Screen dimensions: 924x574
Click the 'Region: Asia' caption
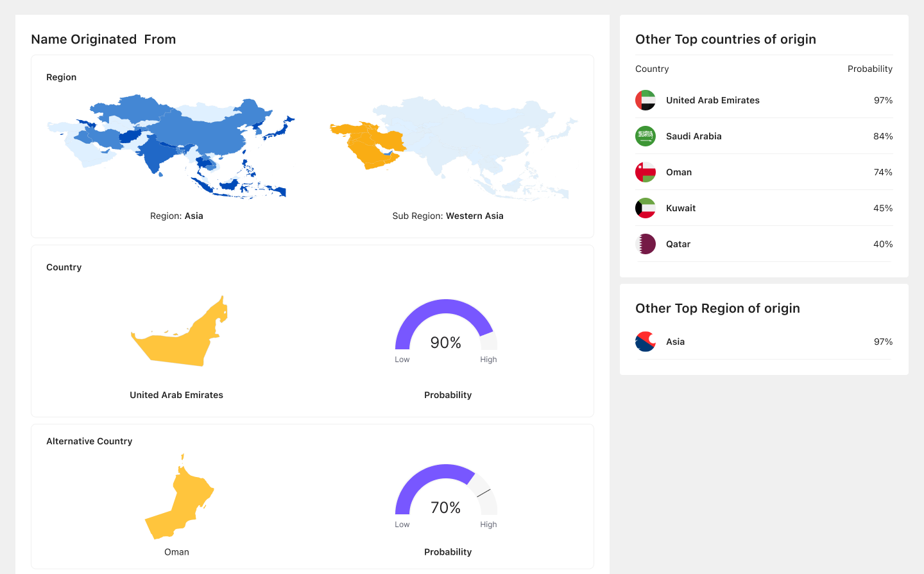(x=176, y=216)
